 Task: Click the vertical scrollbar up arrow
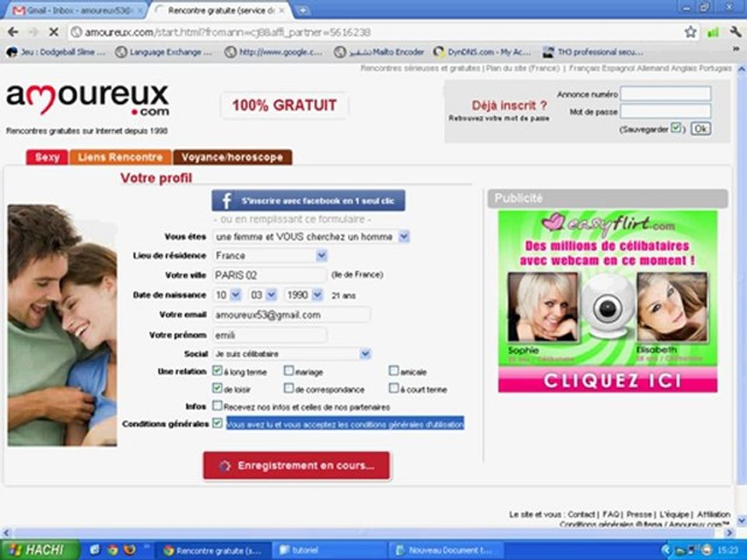click(742, 69)
